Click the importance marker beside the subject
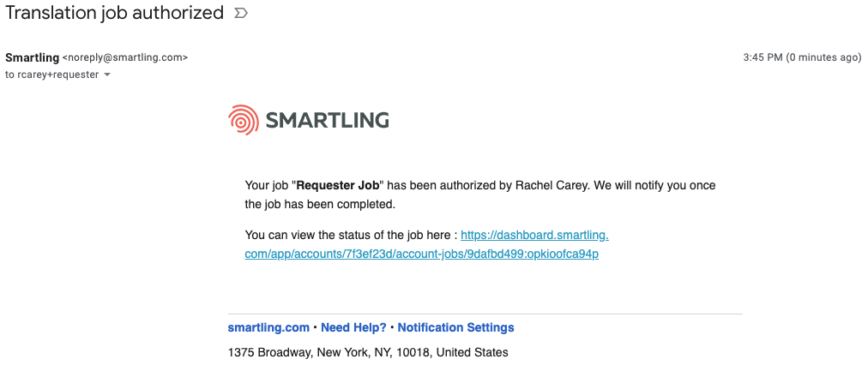Image resolution: width=868 pixels, height=371 pixels. [x=241, y=13]
